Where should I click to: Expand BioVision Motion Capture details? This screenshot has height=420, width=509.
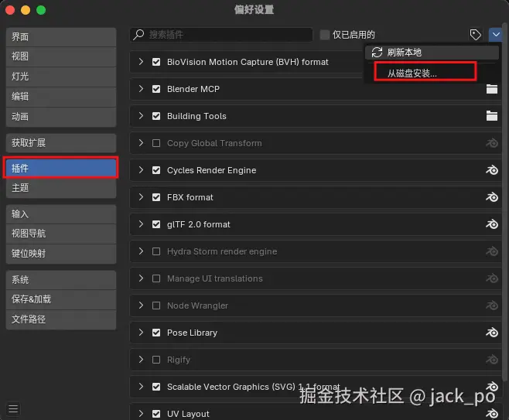[141, 61]
